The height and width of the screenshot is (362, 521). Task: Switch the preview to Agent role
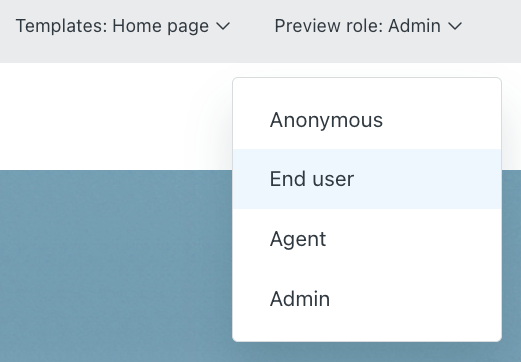(x=367, y=239)
